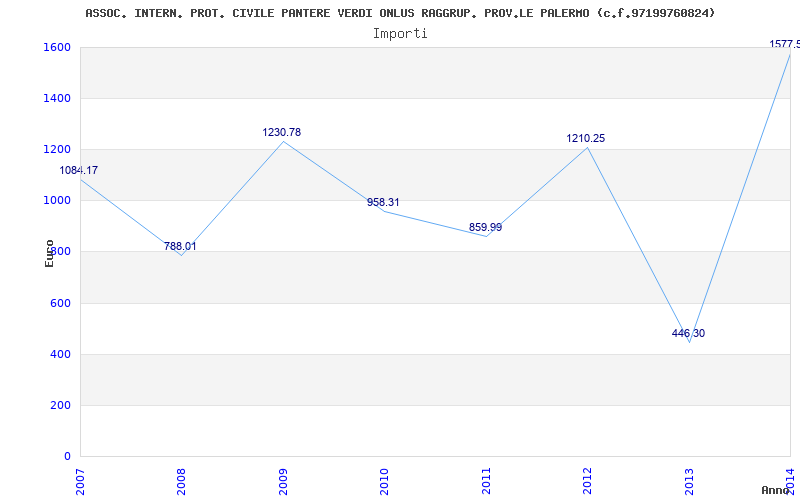The image size is (800, 500).
Task: Click the 788.01 data point label
Action: (x=180, y=246)
